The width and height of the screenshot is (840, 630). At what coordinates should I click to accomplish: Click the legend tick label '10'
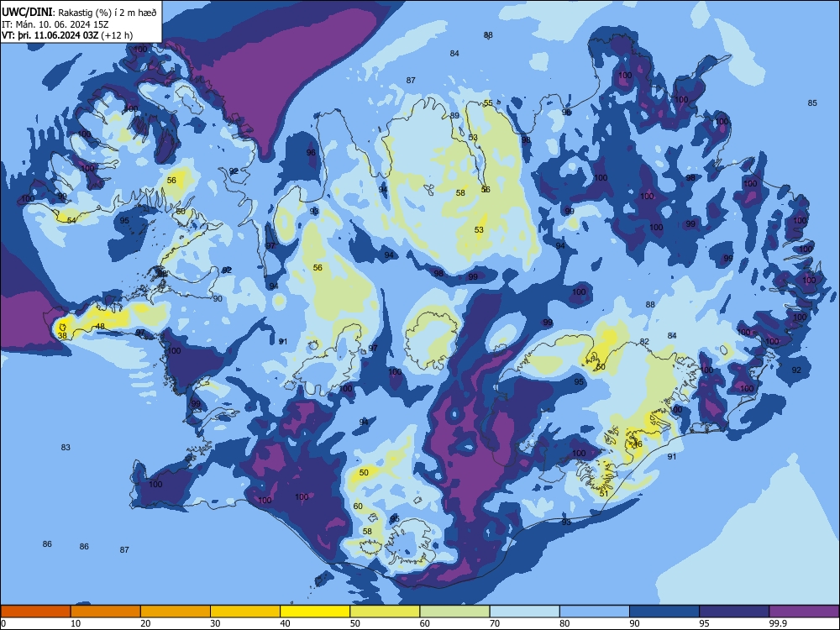76,623
